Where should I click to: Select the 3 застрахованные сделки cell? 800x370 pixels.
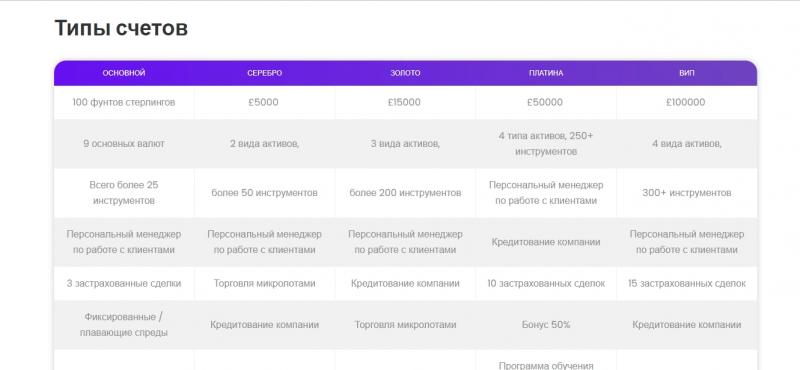click(x=124, y=283)
